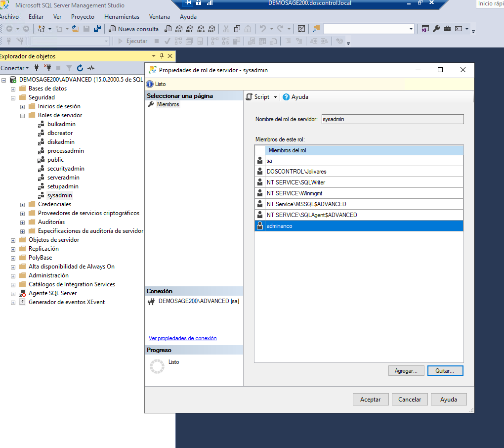The image size is (504, 448).
Task: Expand the Agente SQL Server node
Action: point(13,294)
